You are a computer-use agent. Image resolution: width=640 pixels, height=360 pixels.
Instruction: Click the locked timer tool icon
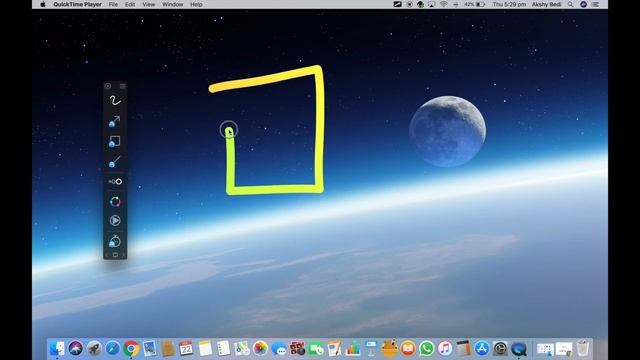(115, 241)
